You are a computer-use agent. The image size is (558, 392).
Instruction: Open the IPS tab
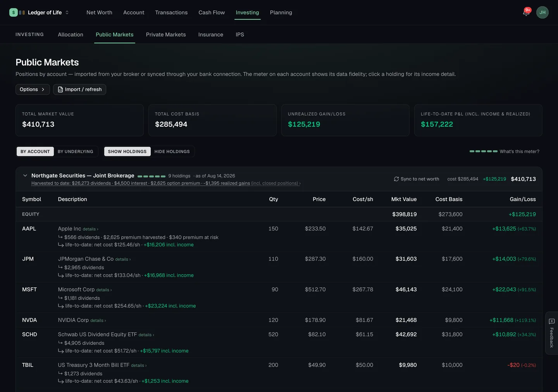coord(240,34)
